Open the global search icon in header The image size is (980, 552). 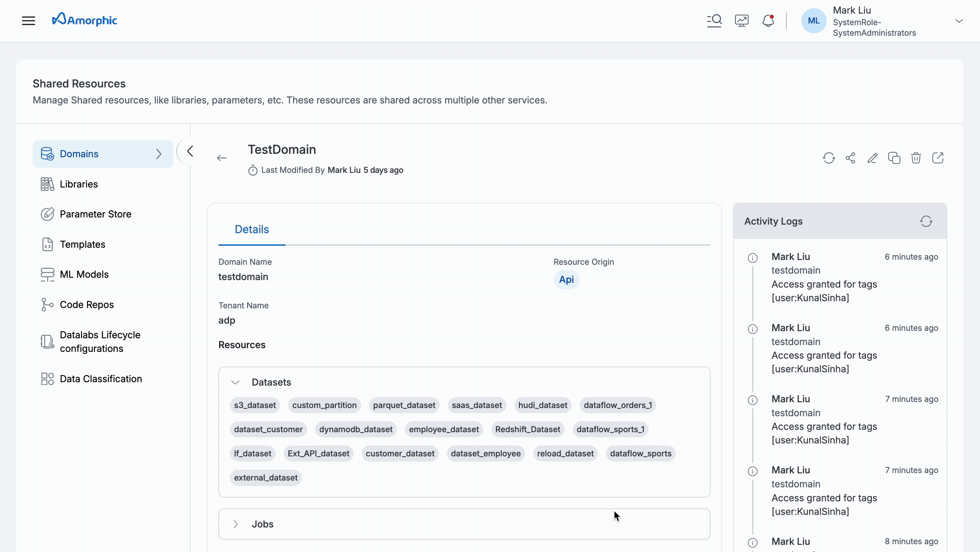pyautogui.click(x=714, y=20)
